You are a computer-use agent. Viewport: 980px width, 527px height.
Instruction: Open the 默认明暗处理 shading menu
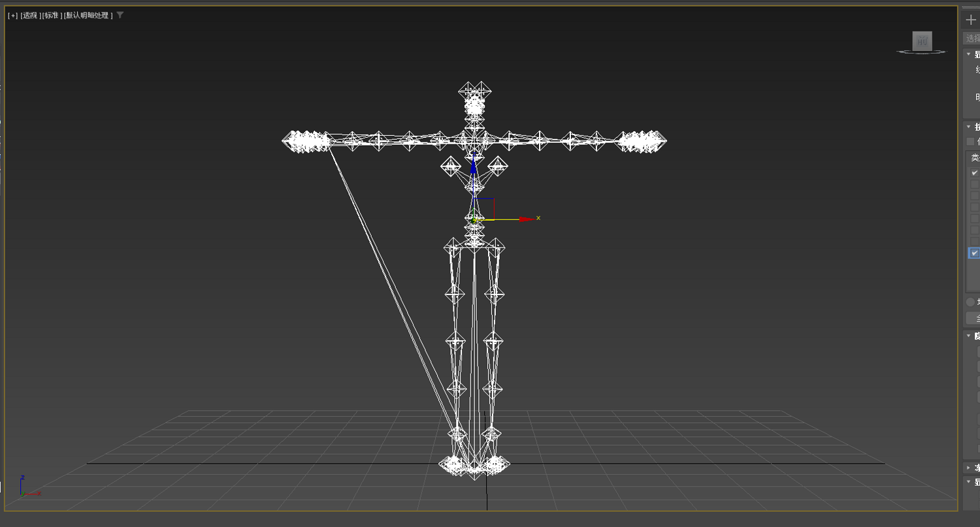pos(88,15)
